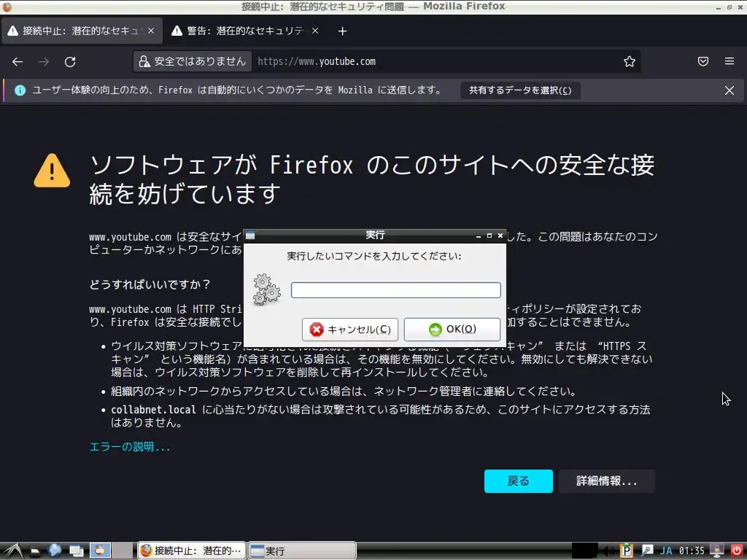
Task: Click the network monitor tray icon
Action: coord(716,551)
